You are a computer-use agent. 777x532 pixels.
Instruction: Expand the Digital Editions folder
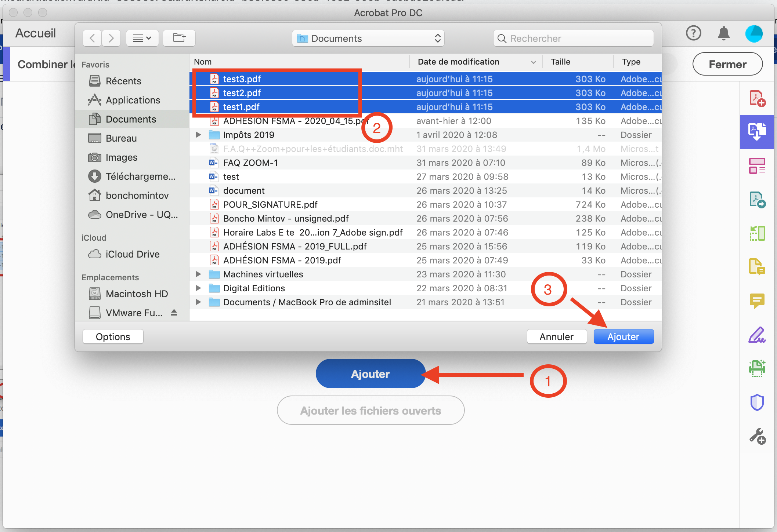coord(198,288)
